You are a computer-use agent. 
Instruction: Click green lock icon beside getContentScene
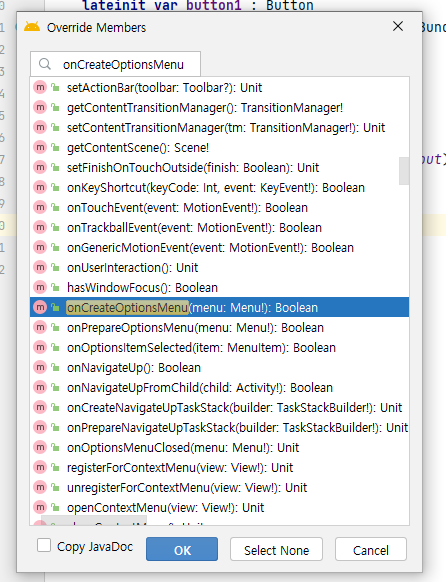[55, 148]
